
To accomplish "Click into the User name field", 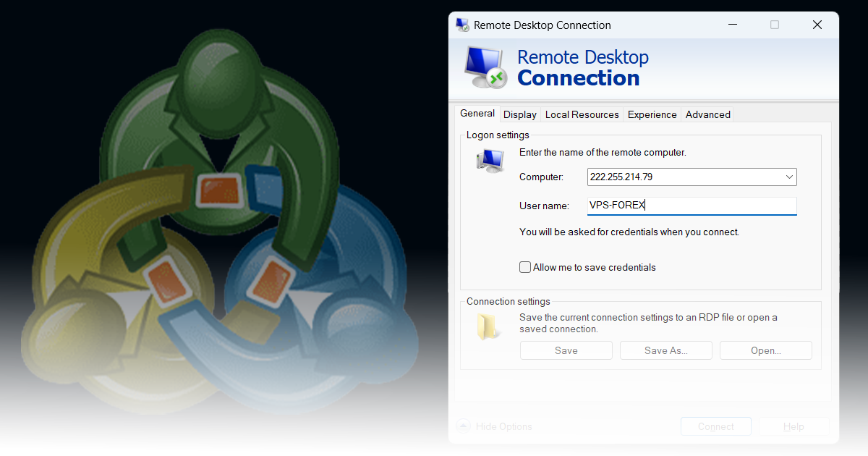I will tap(691, 206).
